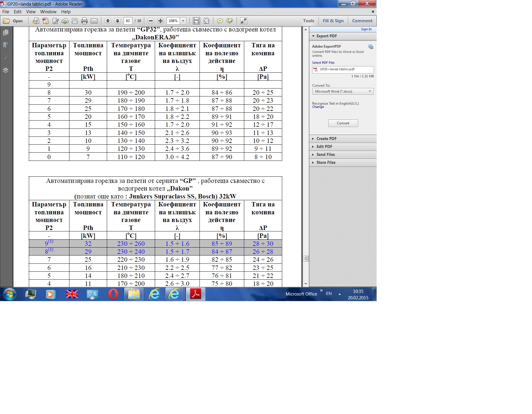The width and height of the screenshot is (532, 414).
Task: Select the Highlight text tool
Action: (x=230, y=21)
